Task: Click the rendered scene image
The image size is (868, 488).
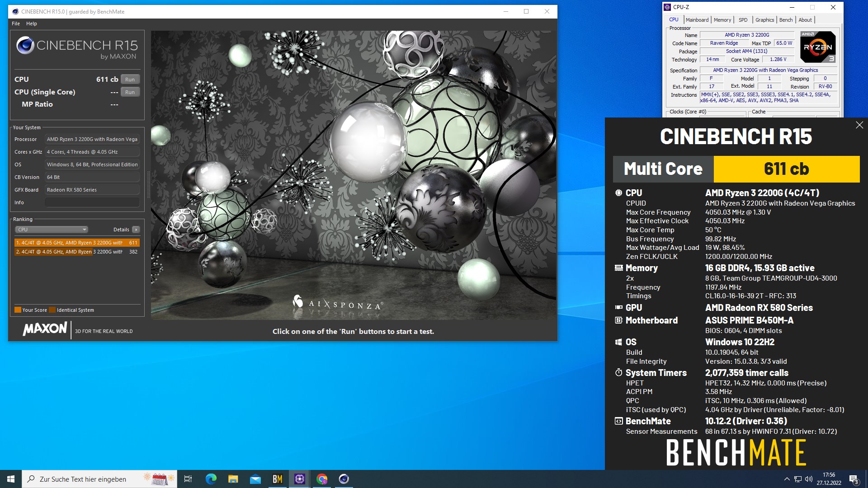Action: coord(354,175)
